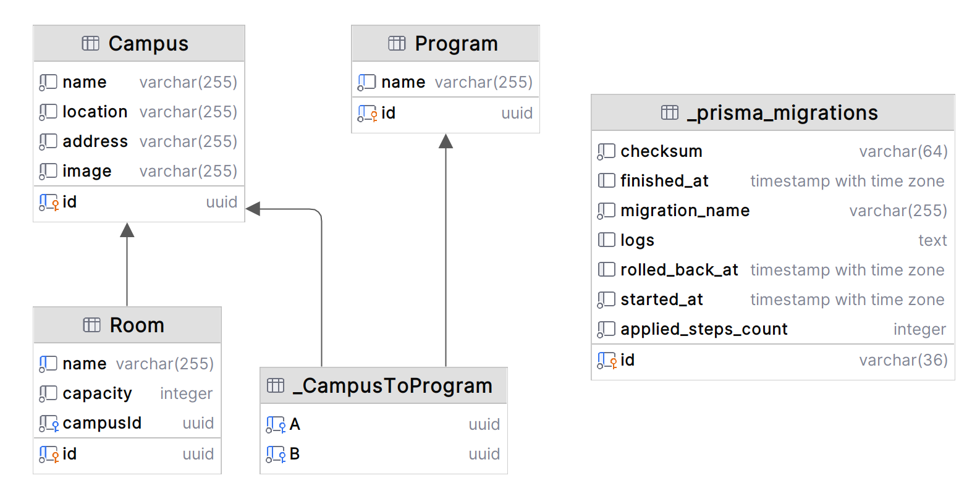This screenshot has width=980, height=499.
Task: Click the key icon of Program id
Action: [x=368, y=113]
